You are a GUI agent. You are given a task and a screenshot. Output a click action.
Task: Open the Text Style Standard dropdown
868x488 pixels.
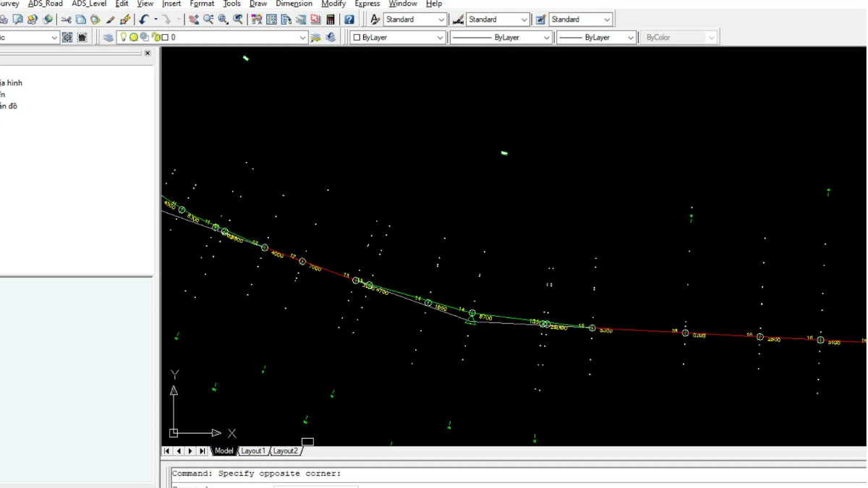441,20
